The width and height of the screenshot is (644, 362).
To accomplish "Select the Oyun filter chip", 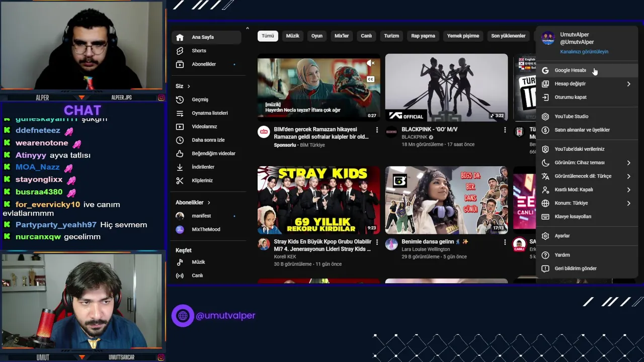I will tap(317, 36).
